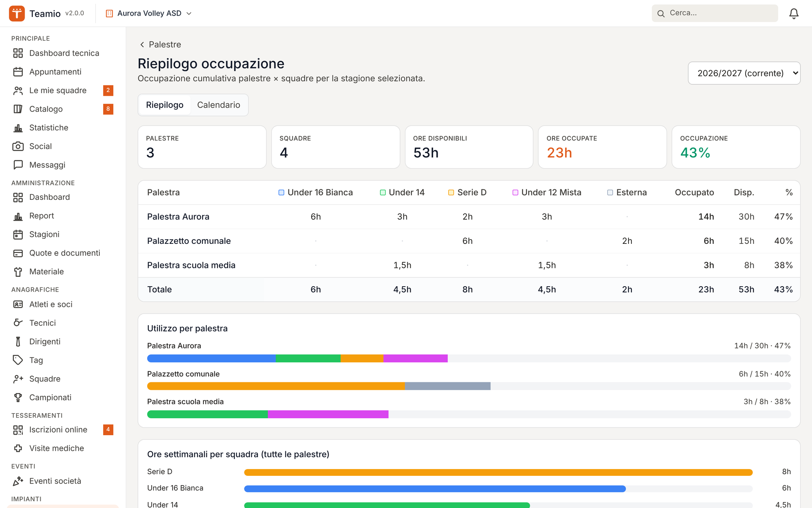Focus the Cerca search field
The height and width of the screenshot is (508, 812).
pyautogui.click(x=715, y=13)
